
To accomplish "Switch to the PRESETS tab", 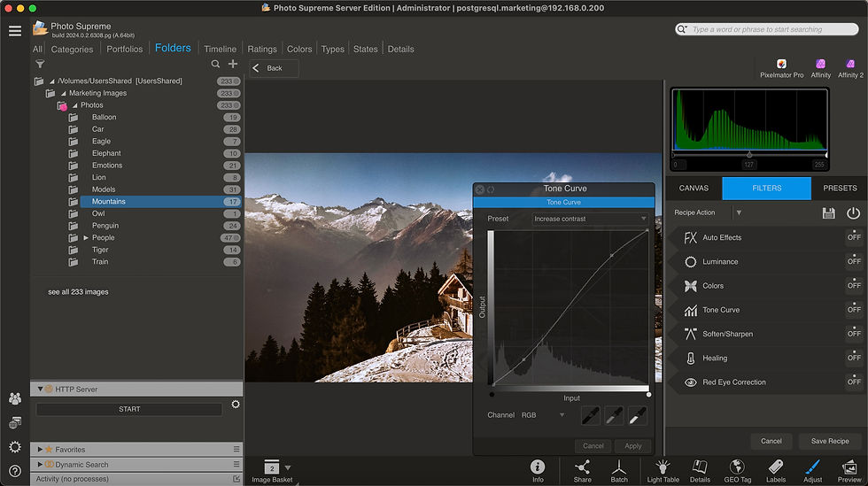I will pos(840,189).
